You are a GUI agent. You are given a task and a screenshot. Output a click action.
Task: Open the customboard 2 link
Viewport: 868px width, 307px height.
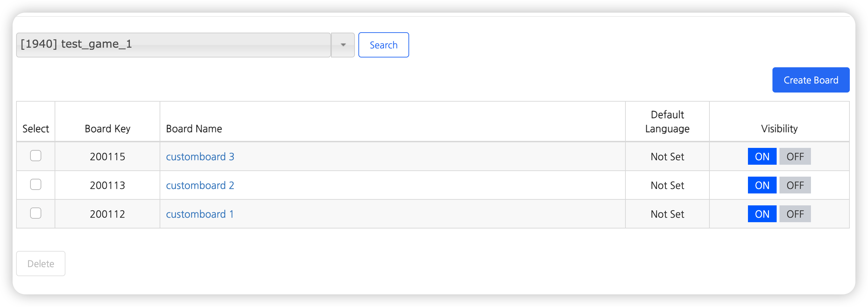200,185
